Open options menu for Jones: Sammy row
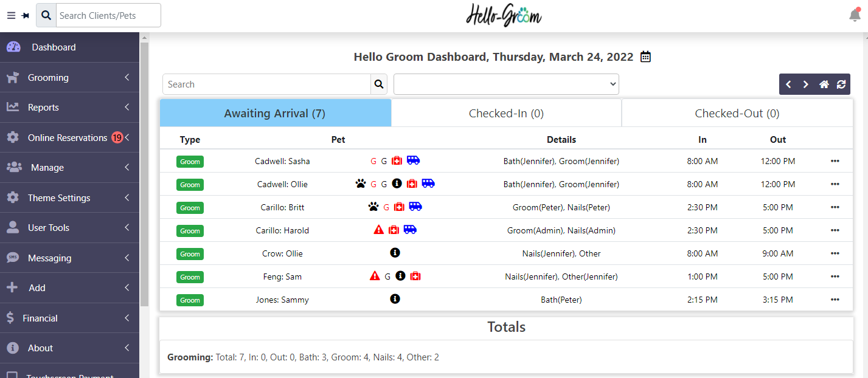 click(835, 300)
